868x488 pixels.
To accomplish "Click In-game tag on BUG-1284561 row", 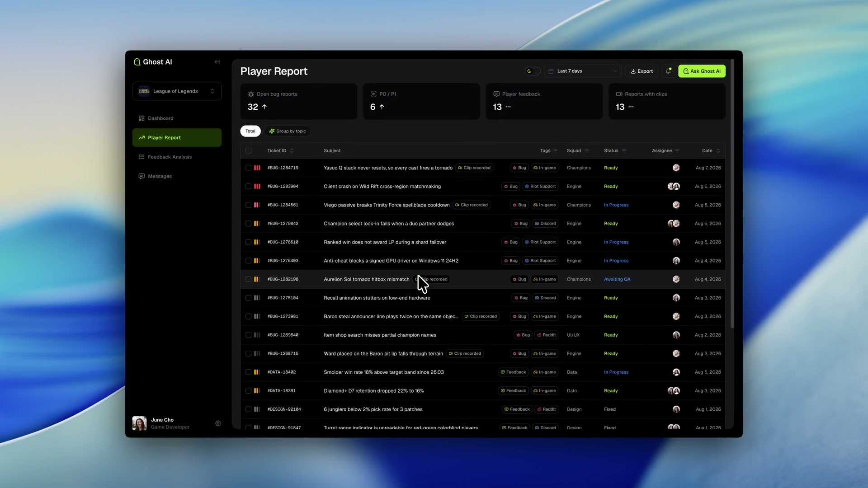I will coord(545,205).
